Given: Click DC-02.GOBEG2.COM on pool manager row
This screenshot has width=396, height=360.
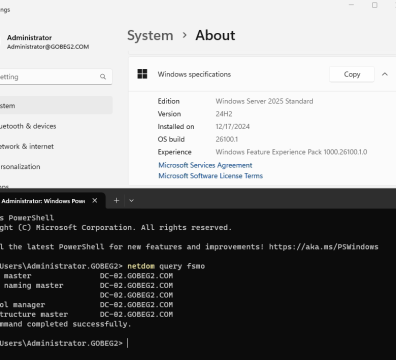Looking at the screenshot, I should point(136,305).
